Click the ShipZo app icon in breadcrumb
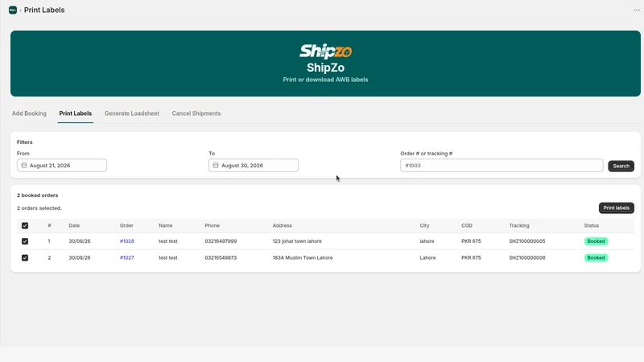 coord(13,10)
